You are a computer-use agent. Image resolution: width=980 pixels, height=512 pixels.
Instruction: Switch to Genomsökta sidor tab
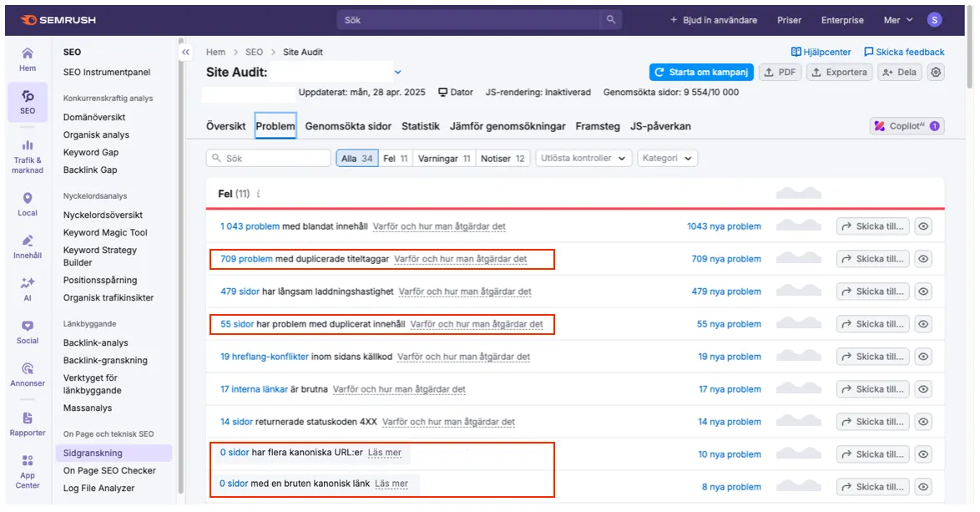point(348,125)
